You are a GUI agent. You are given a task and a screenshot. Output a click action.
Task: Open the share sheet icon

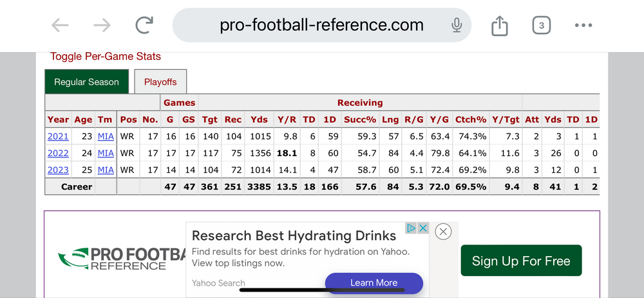click(500, 26)
